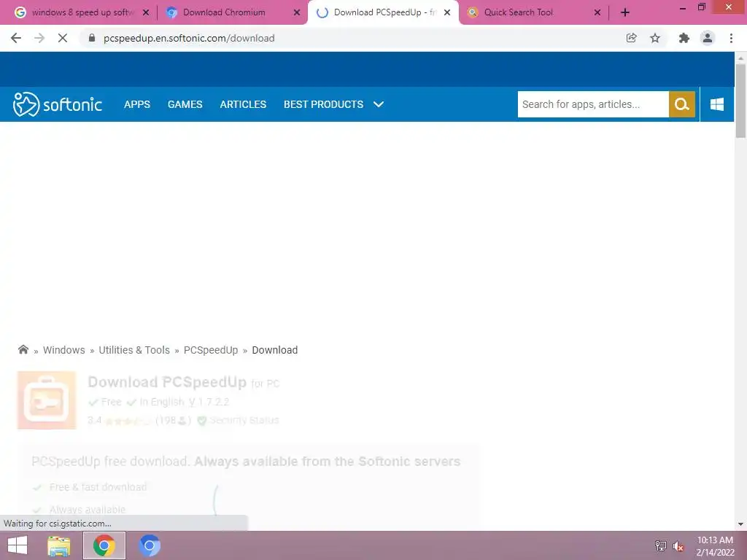Click the Chrome taskbar icon

pyautogui.click(x=104, y=545)
